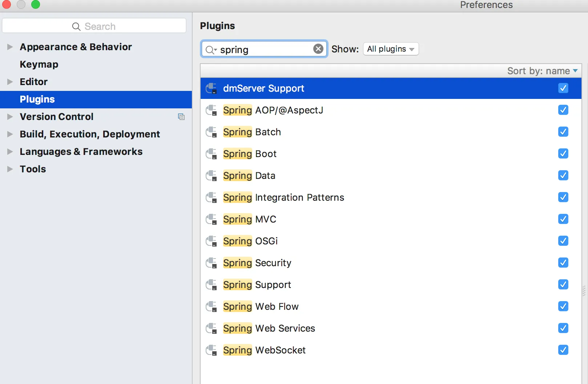Click into the plugin search field containing spring
The height and width of the screenshot is (384, 588).
pos(264,49)
